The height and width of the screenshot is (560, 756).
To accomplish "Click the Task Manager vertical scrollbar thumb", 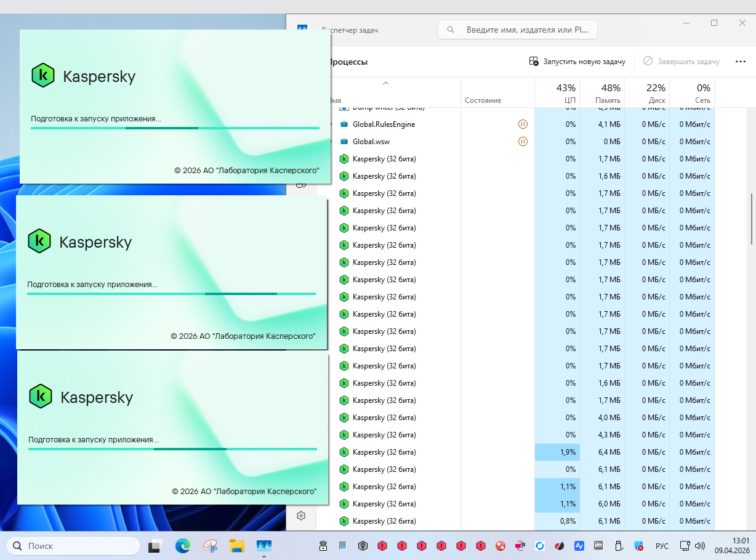I will (x=751, y=219).
